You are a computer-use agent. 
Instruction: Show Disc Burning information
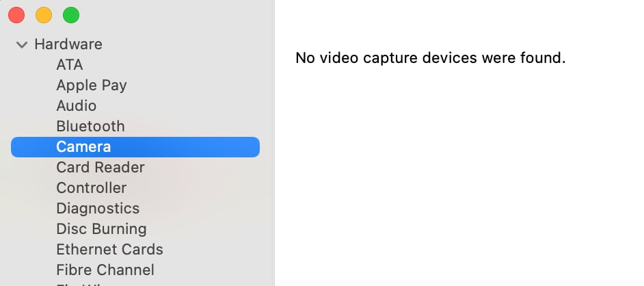pos(101,229)
